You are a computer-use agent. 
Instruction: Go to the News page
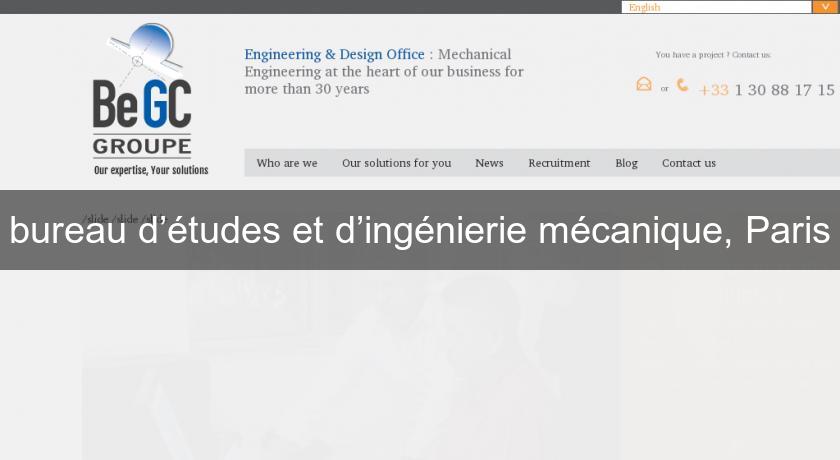489,163
